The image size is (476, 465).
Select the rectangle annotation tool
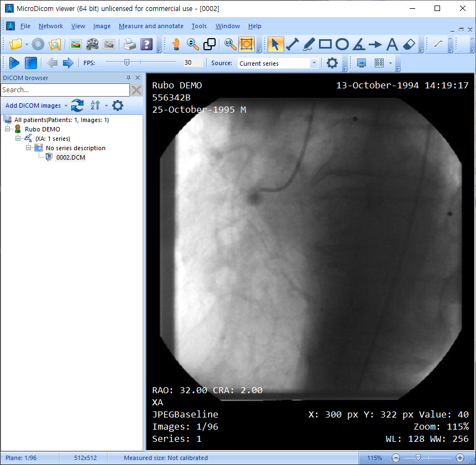pyautogui.click(x=325, y=44)
